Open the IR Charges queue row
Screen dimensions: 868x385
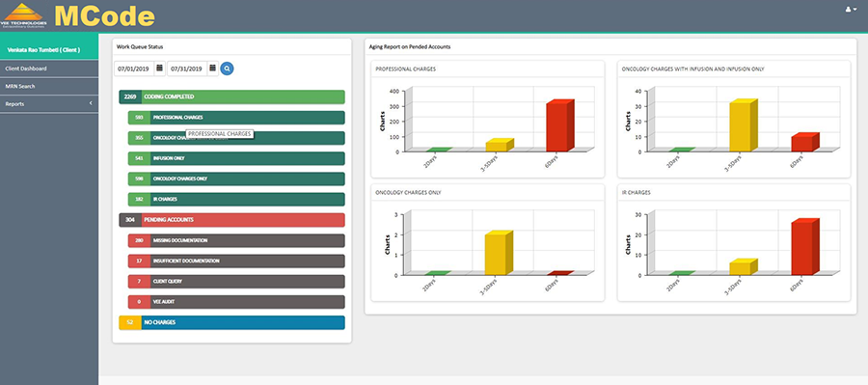click(x=236, y=200)
